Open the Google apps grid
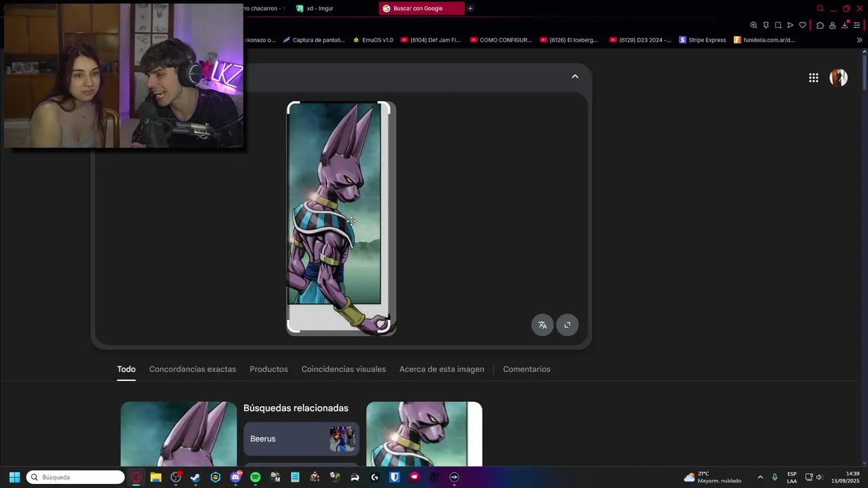868x488 pixels. pos(813,78)
